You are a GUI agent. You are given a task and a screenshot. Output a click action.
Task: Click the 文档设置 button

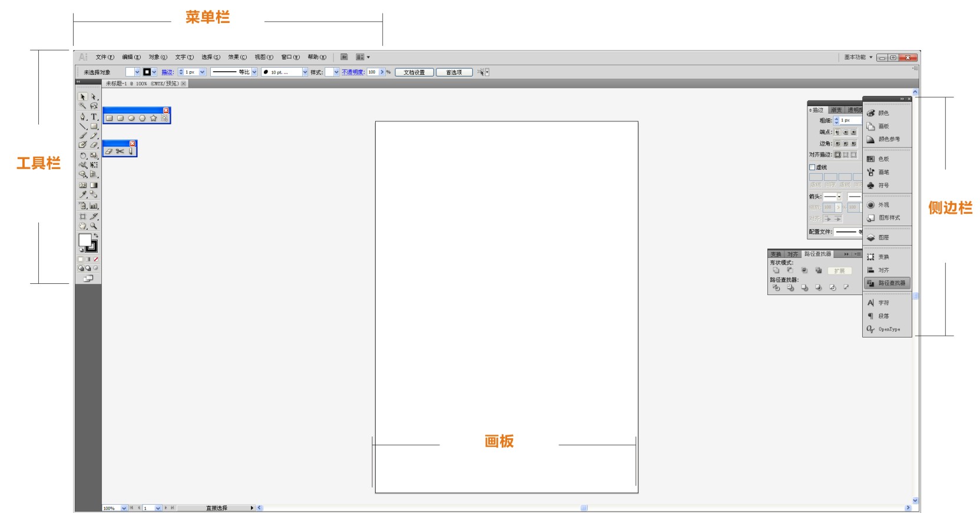pyautogui.click(x=414, y=72)
